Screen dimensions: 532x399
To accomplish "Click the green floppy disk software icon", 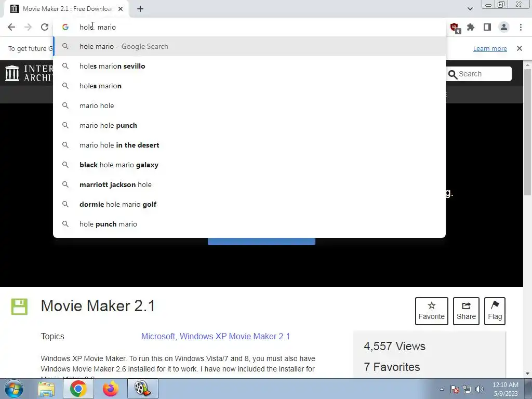I will tap(19, 307).
